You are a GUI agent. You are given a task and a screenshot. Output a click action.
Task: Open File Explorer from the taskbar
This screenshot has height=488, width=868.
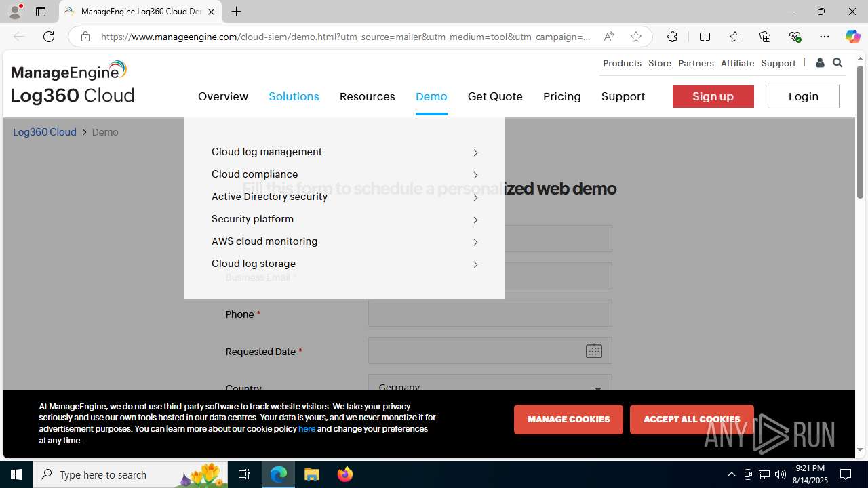(312, 474)
